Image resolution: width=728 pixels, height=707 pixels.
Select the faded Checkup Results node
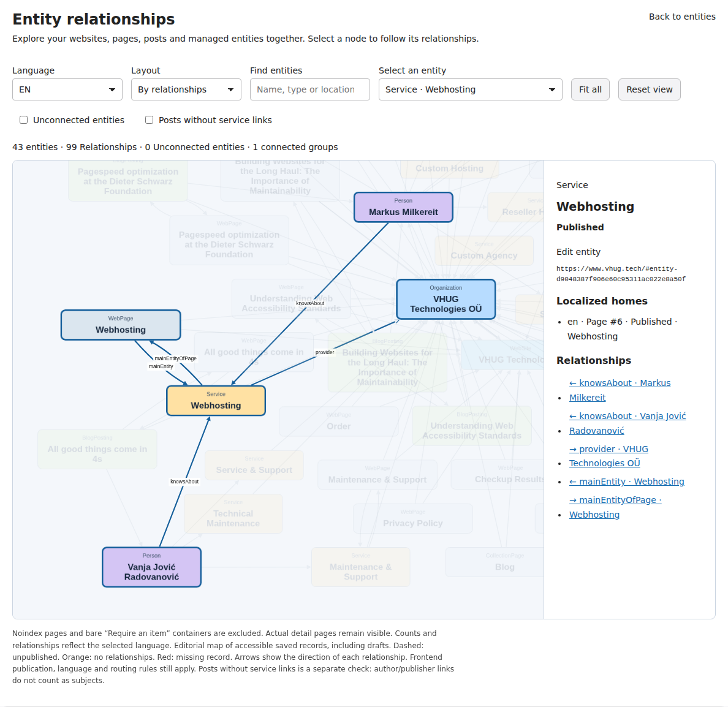pos(497,474)
